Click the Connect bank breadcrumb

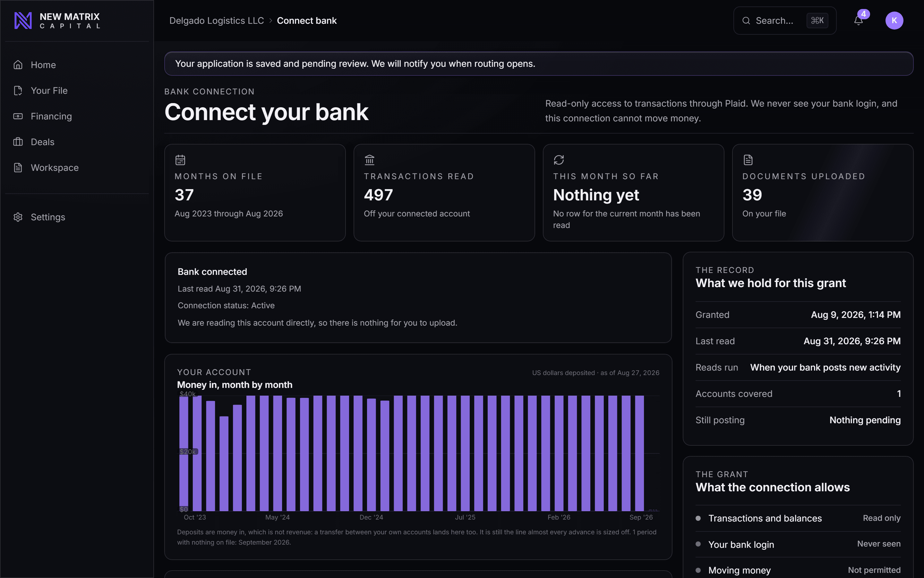point(307,21)
